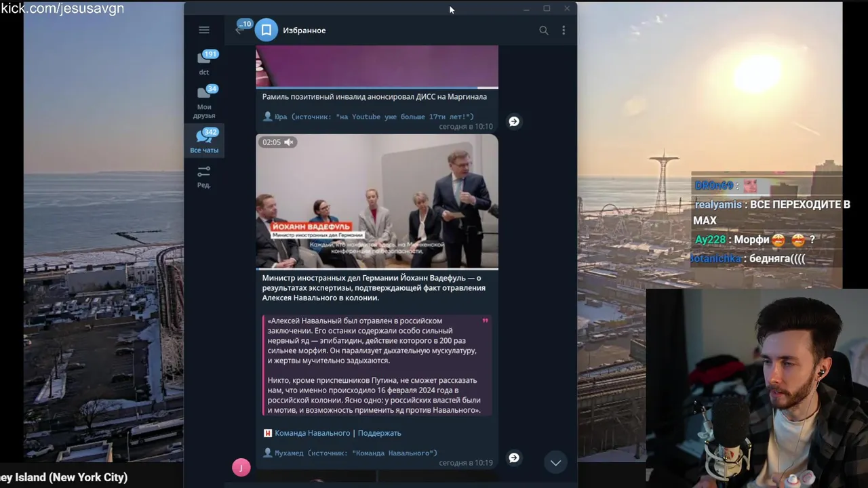
Task: Open the Telegram hamburger menu
Action: point(203,30)
